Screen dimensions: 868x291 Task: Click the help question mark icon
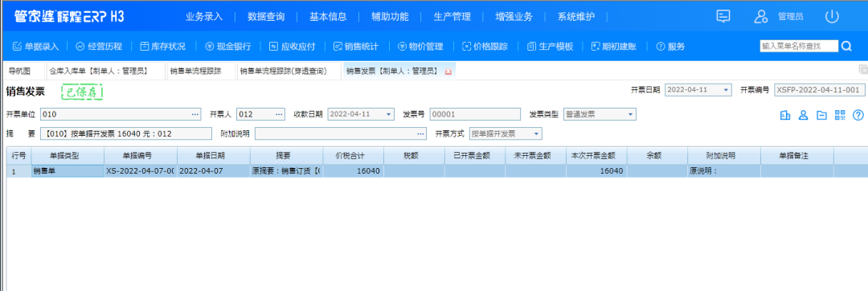[x=858, y=115]
